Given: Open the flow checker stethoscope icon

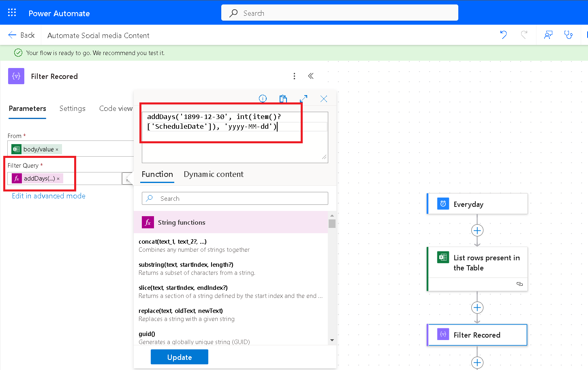Looking at the screenshot, I should pyautogui.click(x=569, y=35).
